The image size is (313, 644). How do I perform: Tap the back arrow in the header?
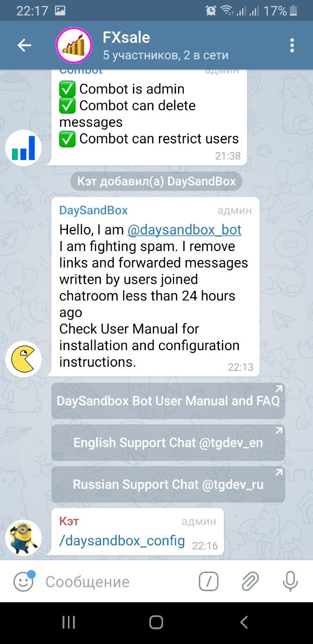point(24,45)
